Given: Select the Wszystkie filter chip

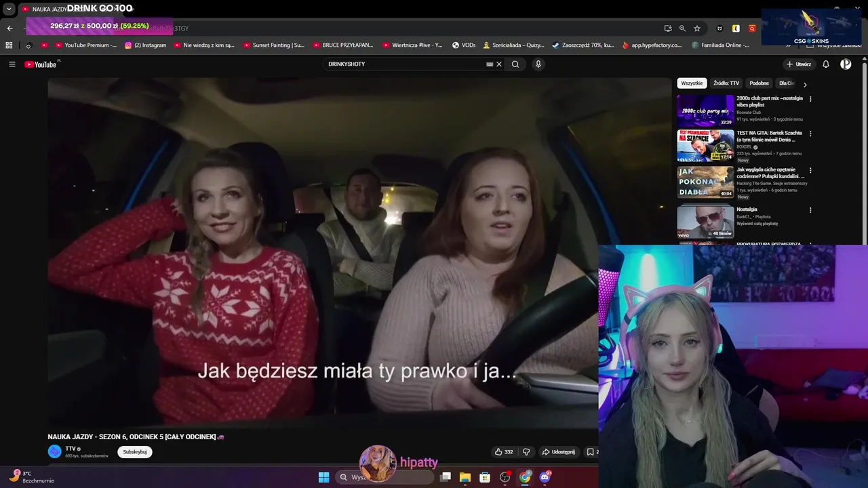Looking at the screenshot, I should pos(692,83).
